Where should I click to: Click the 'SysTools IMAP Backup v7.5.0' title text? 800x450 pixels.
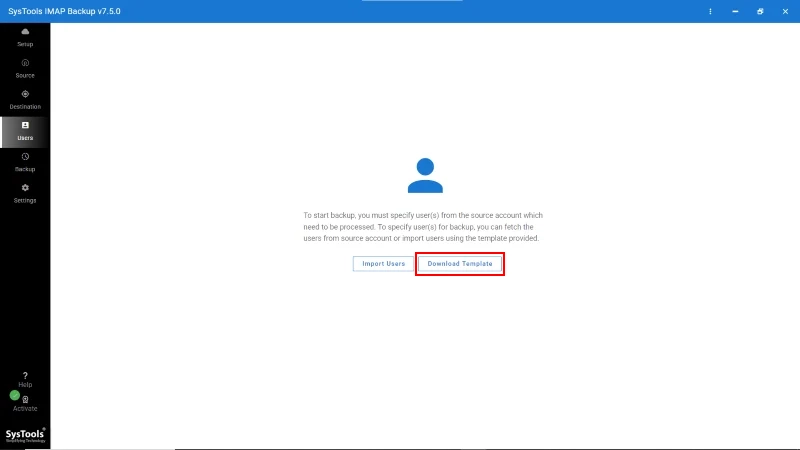[x=64, y=11]
